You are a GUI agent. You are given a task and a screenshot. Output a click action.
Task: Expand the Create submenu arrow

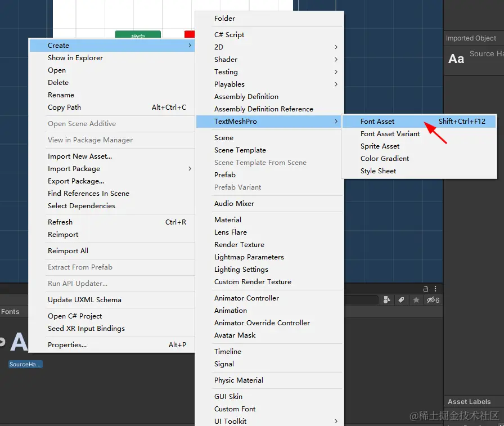point(190,46)
